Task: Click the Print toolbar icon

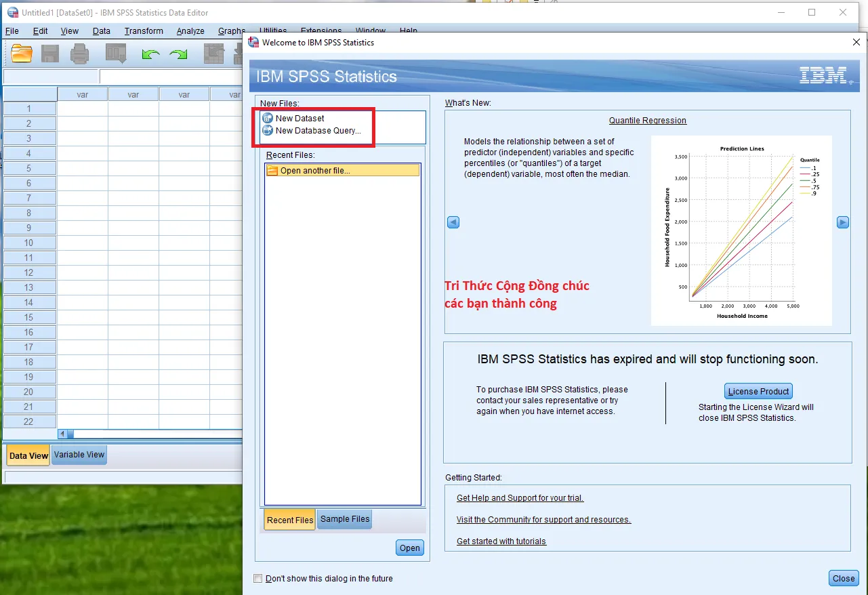Action: tap(79, 54)
